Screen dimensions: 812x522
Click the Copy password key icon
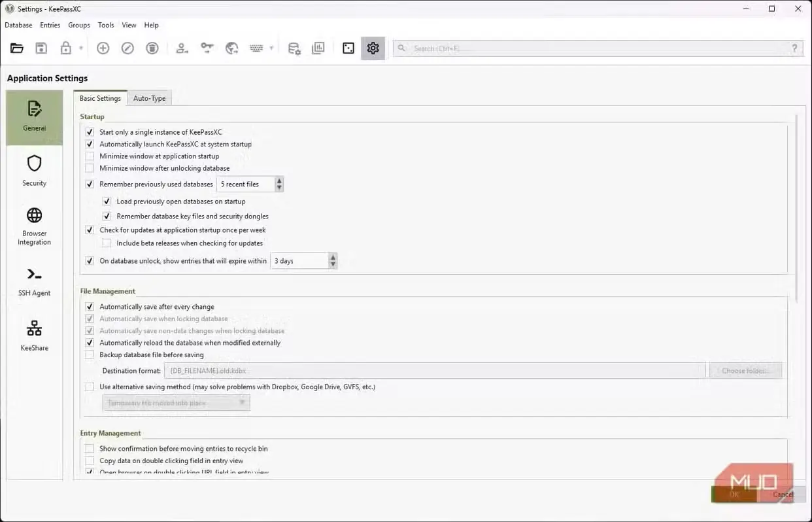click(207, 48)
